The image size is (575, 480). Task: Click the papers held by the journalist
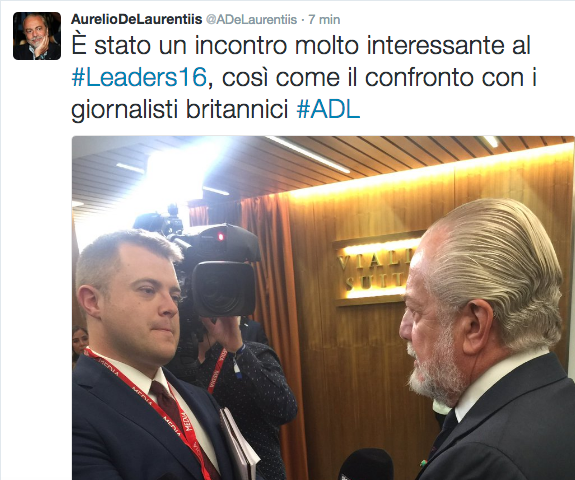pyautogui.click(x=238, y=446)
